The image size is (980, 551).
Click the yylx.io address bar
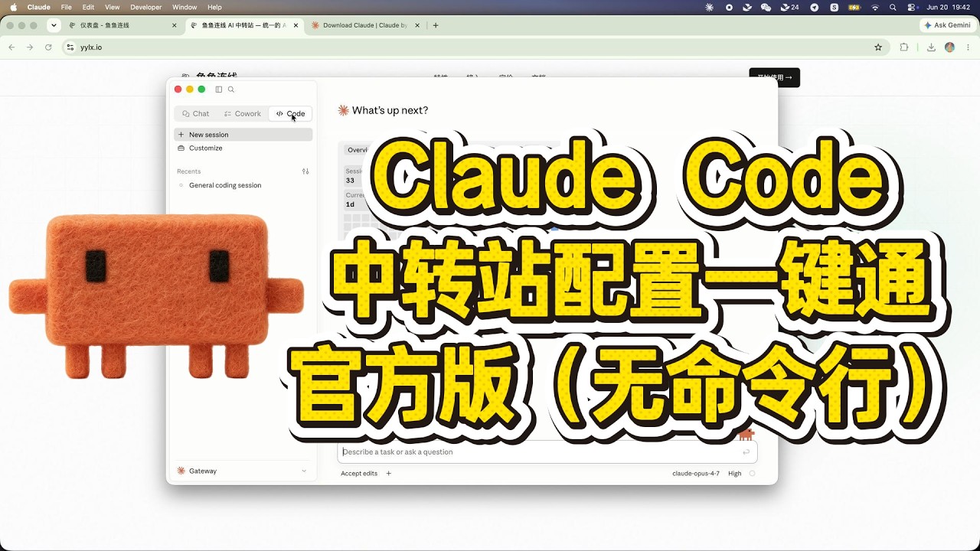(x=475, y=47)
